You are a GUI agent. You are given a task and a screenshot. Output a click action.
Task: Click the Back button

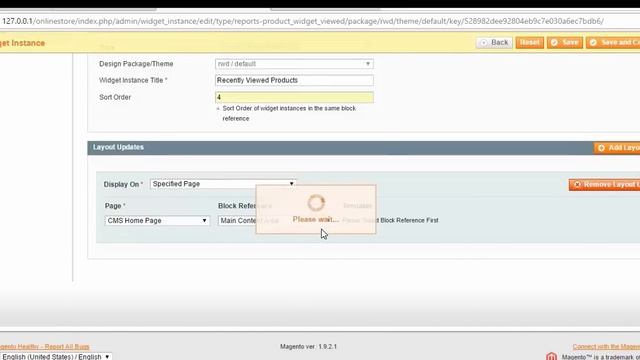[494, 42]
